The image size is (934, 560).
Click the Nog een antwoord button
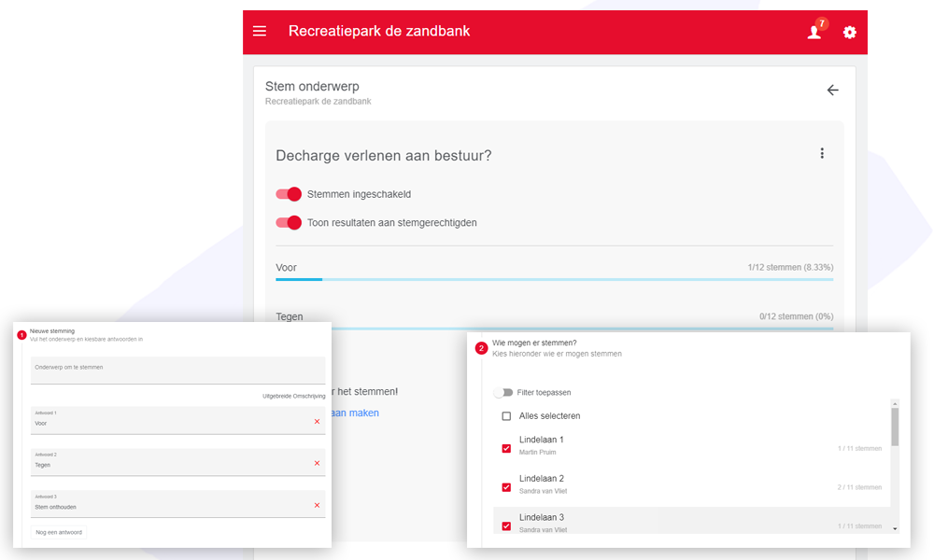(58, 532)
